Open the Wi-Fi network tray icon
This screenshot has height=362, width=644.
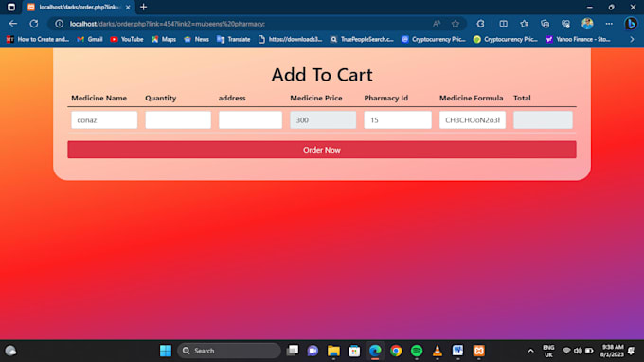click(566, 351)
